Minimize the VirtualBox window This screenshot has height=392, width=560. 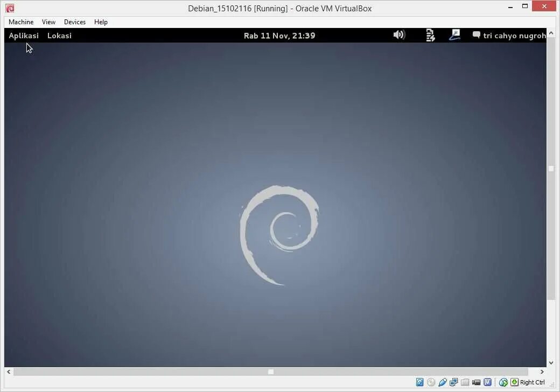[x=510, y=7]
